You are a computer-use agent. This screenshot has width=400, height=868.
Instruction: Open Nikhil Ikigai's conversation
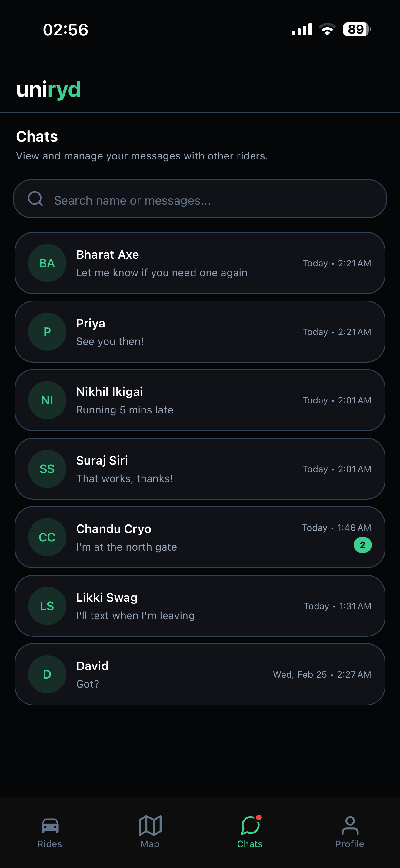coord(200,400)
